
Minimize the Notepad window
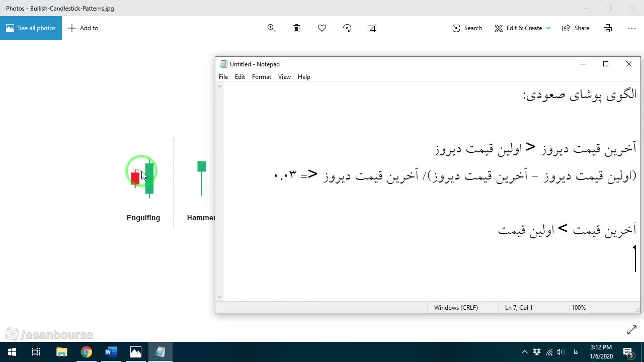pos(583,64)
